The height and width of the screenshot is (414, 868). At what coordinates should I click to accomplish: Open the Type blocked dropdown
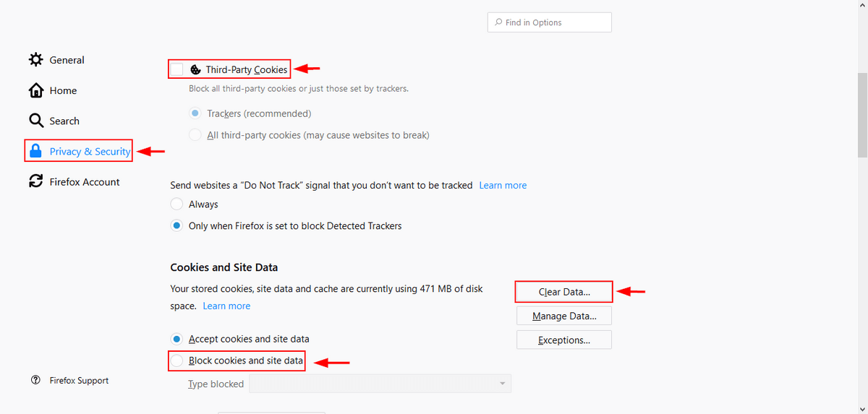point(380,384)
